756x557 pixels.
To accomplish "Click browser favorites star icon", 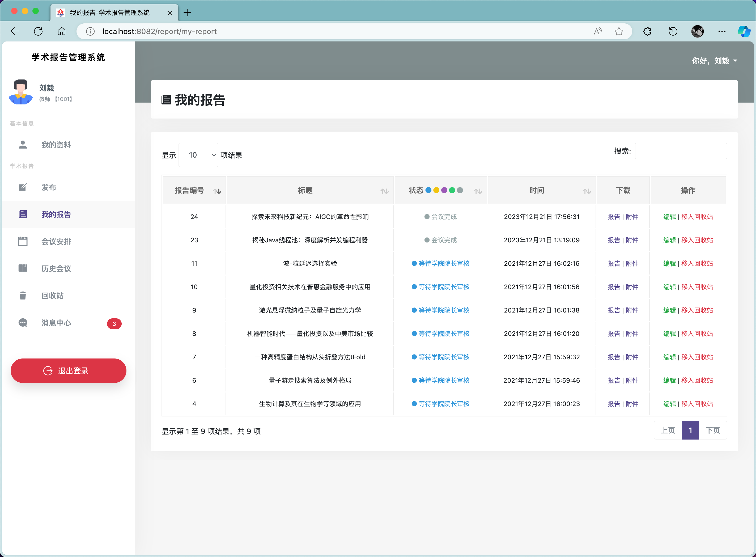I will click(618, 31).
